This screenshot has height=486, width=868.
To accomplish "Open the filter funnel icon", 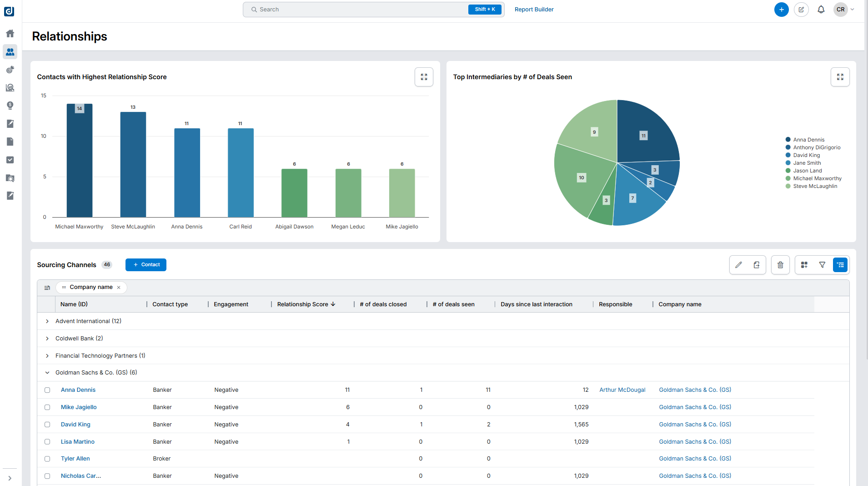I will tap(822, 265).
